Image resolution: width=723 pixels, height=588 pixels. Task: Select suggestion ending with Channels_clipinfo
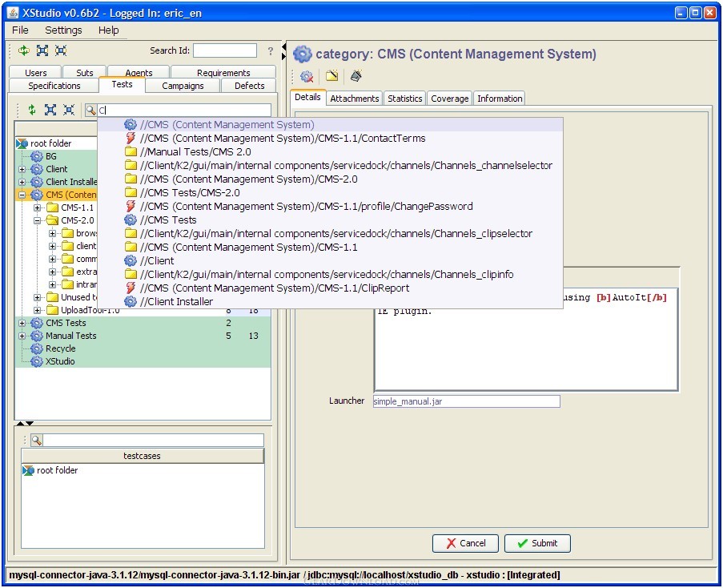(330, 275)
